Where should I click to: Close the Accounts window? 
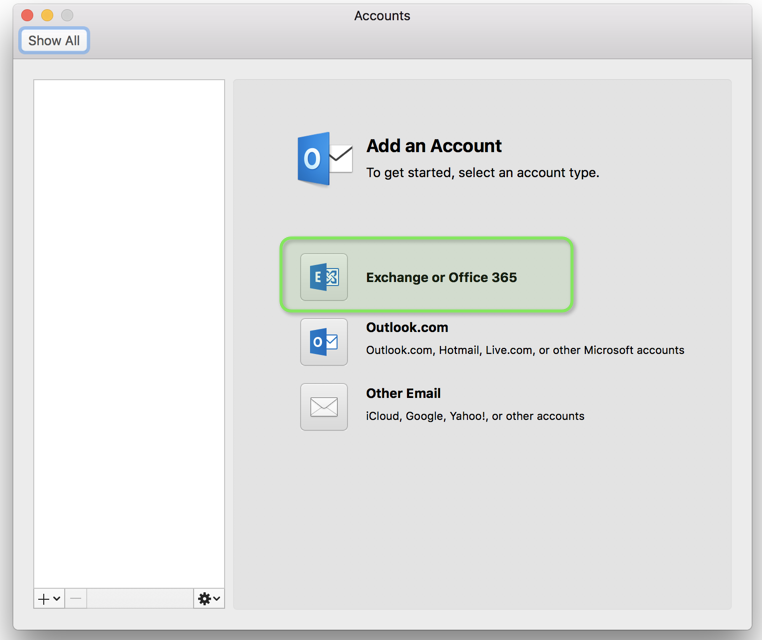click(27, 16)
